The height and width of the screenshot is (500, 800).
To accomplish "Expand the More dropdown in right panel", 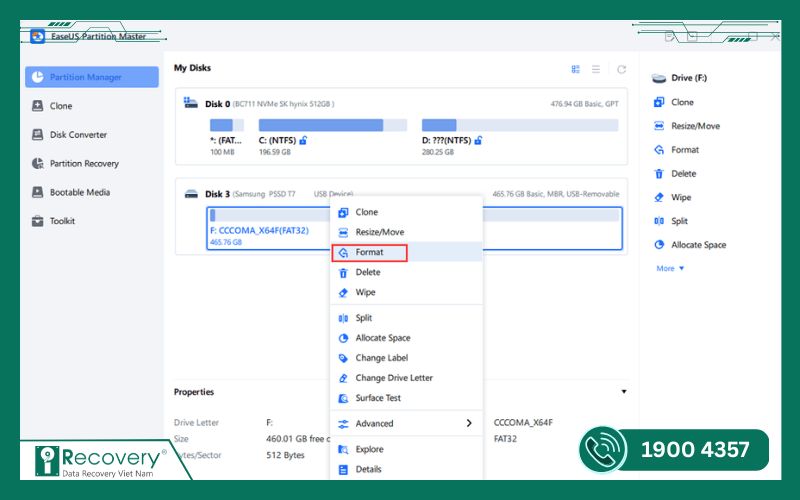I will pos(670,268).
